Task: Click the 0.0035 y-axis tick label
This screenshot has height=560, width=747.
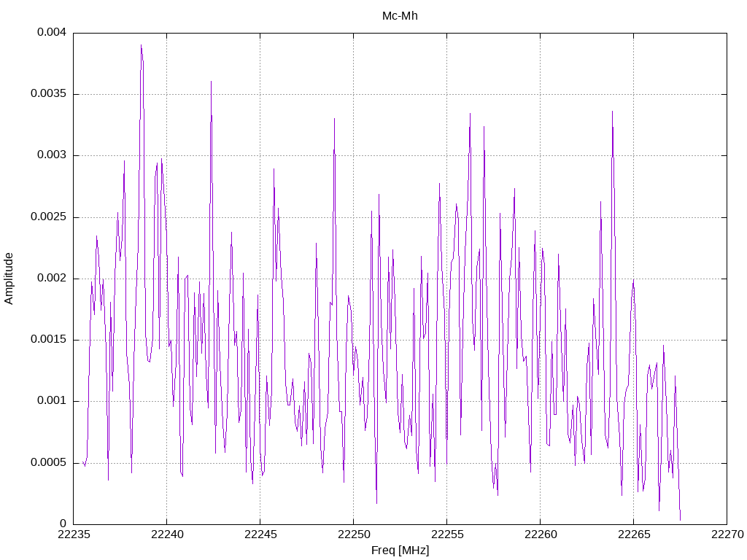Action: pyautogui.click(x=48, y=94)
